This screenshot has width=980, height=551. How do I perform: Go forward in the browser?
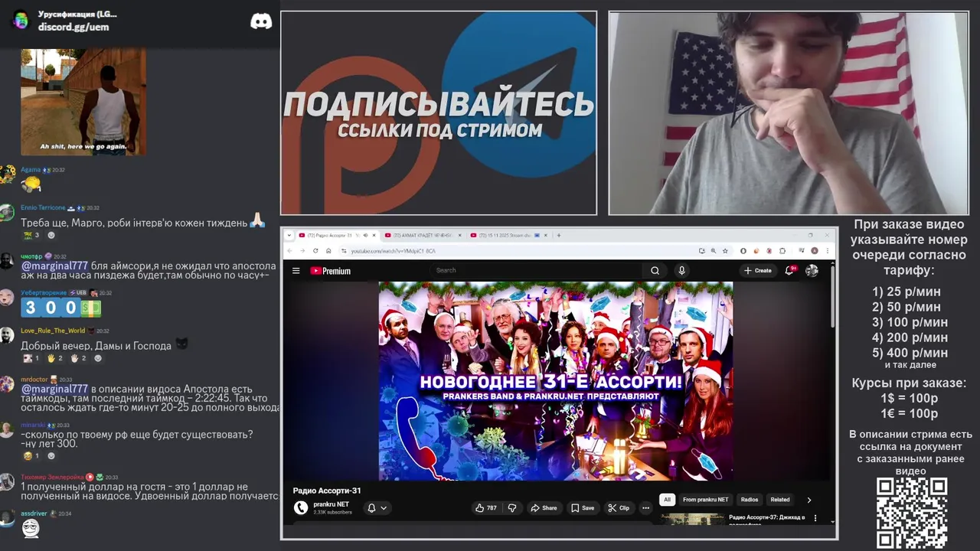(302, 250)
